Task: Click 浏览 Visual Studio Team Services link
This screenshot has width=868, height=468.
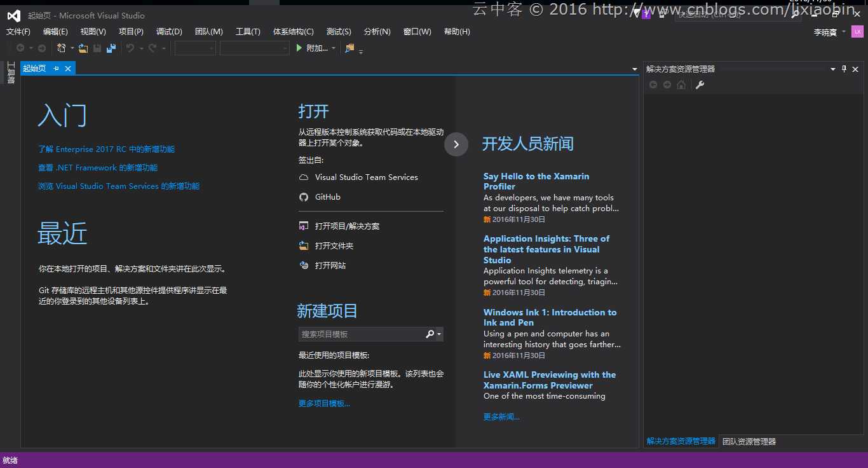Action: coord(119,186)
